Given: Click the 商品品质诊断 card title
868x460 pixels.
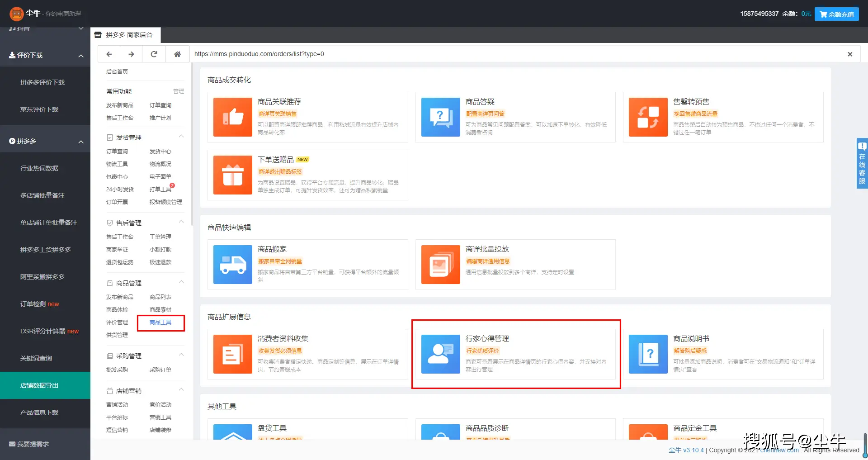Looking at the screenshot, I should pos(487,428).
